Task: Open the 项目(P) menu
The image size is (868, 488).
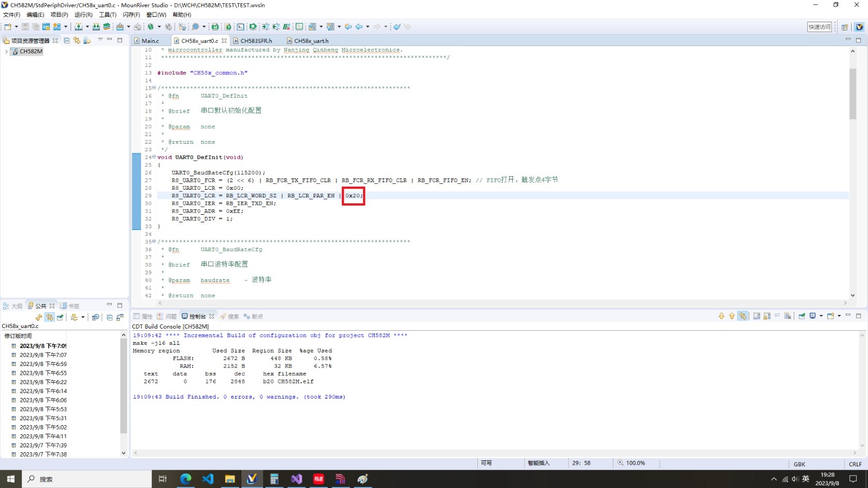Action: click(59, 15)
